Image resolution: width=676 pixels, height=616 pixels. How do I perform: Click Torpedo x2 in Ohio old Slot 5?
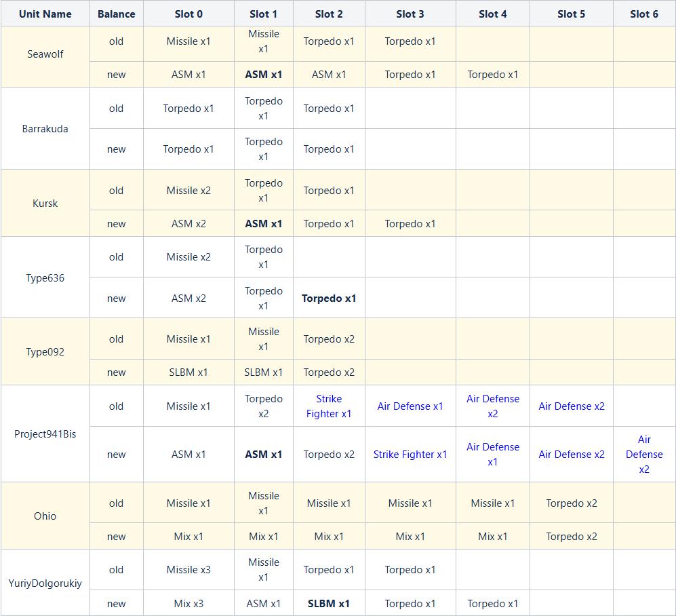[571, 503]
